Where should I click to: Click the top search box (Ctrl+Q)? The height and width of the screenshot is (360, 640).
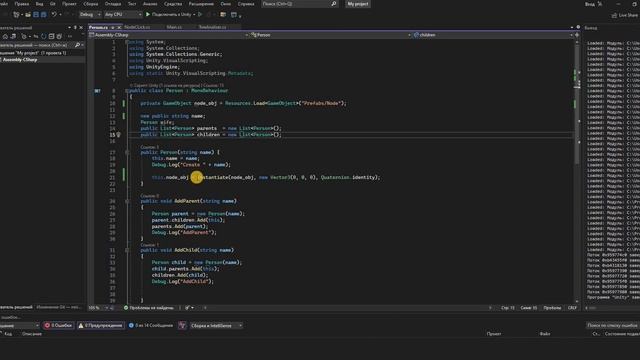(299, 4)
